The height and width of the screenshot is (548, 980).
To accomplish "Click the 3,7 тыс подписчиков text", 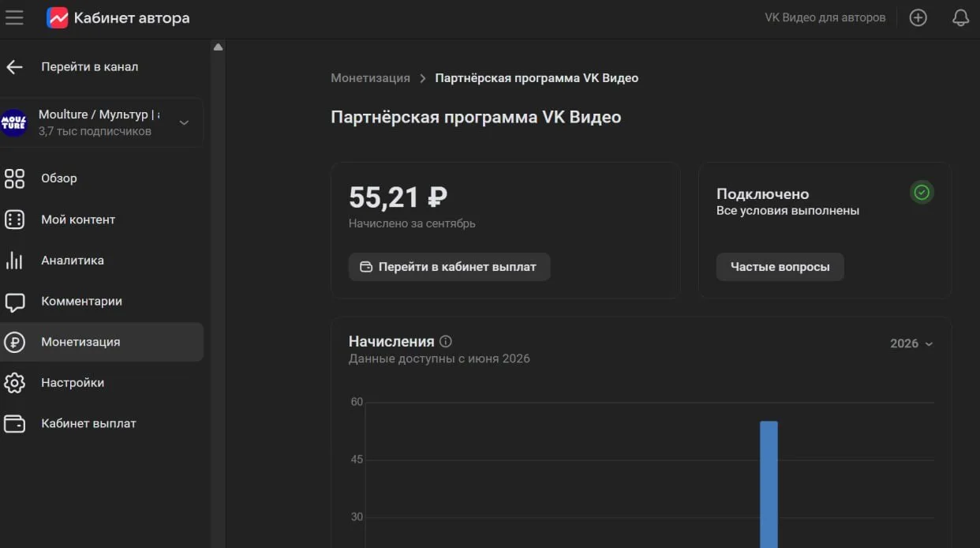I will [x=95, y=131].
